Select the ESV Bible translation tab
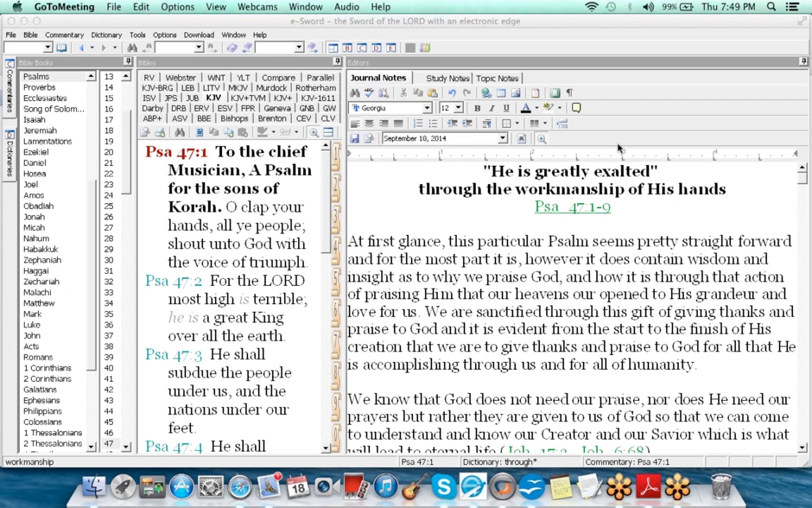The height and width of the screenshot is (508, 812). [225, 108]
